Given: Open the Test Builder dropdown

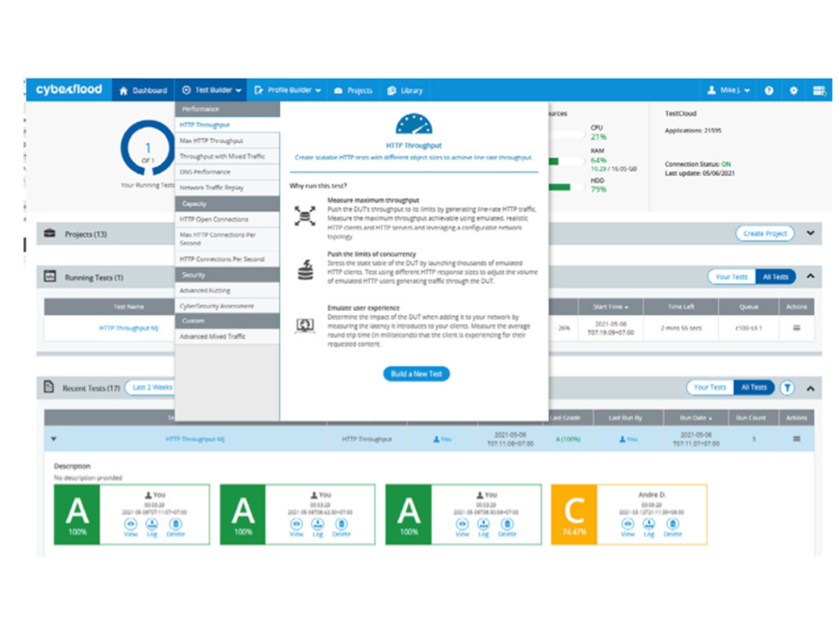Looking at the screenshot, I should point(211,90).
